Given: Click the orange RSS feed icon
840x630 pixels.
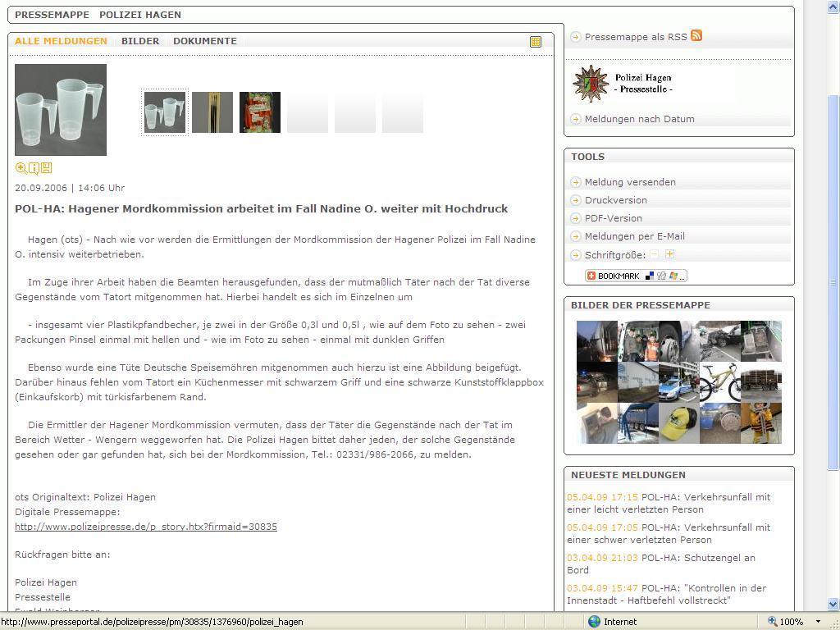Looking at the screenshot, I should point(696,35).
